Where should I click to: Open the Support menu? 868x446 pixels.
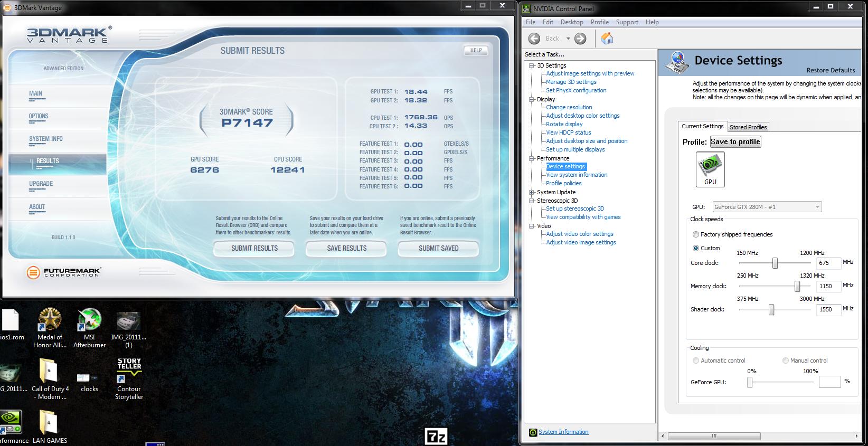tap(627, 22)
